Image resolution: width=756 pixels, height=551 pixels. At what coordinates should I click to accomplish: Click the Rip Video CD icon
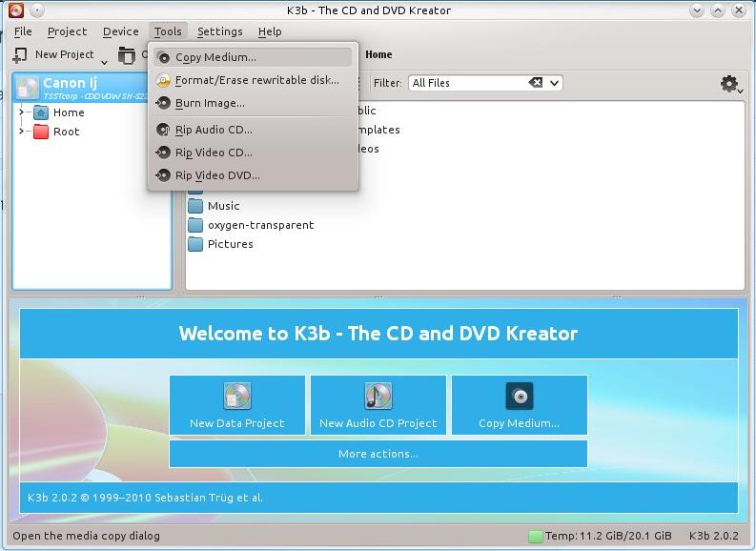pos(163,153)
